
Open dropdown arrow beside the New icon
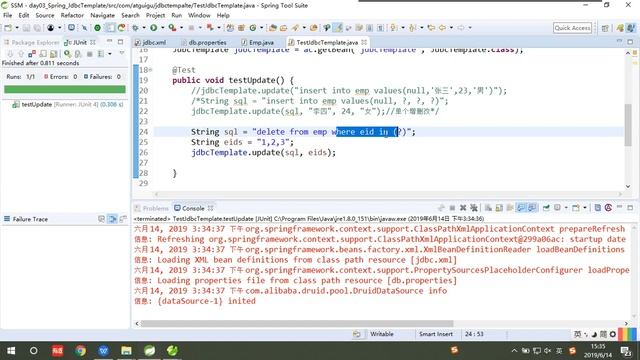coord(17,28)
